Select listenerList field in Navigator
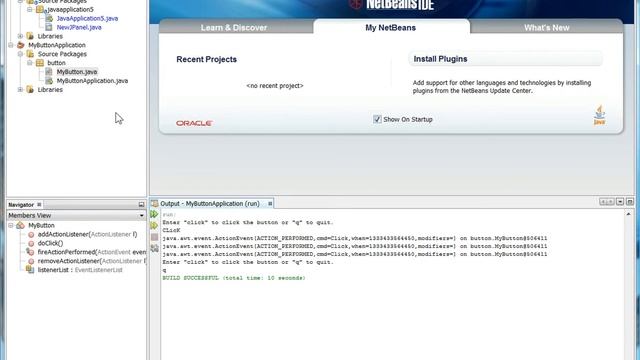640x360 pixels. click(x=80, y=270)
